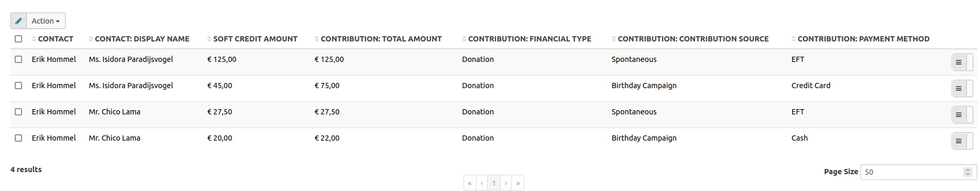
Task: Click the pencil edit icon beside Action
Action: [x=18, y=21]
